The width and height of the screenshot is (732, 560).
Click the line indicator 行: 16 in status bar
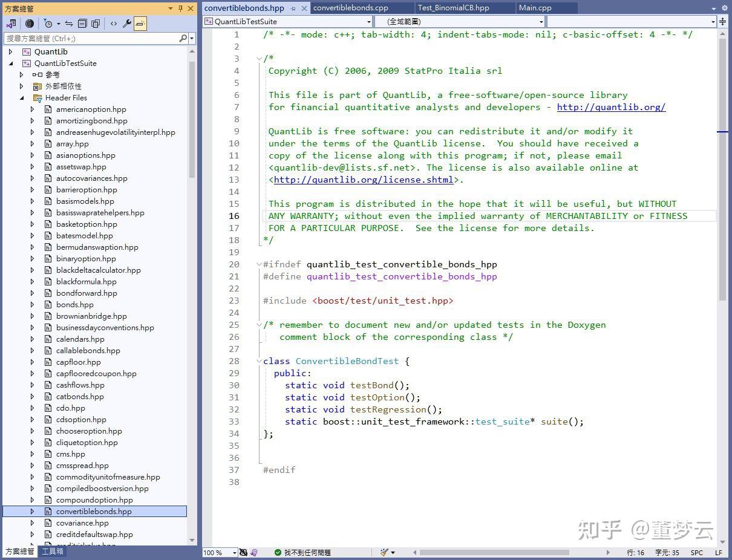(635, 553)
